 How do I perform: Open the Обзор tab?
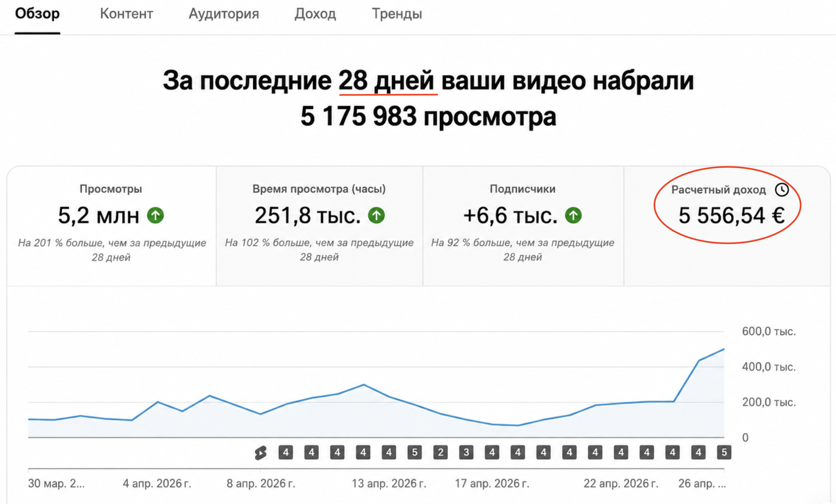(37, 14)
